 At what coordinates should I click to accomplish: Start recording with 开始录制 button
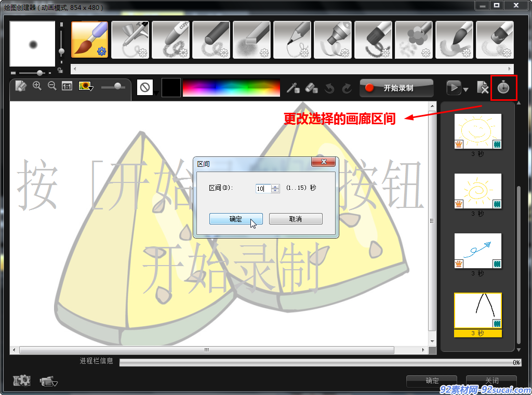click(x=396, y=88)
